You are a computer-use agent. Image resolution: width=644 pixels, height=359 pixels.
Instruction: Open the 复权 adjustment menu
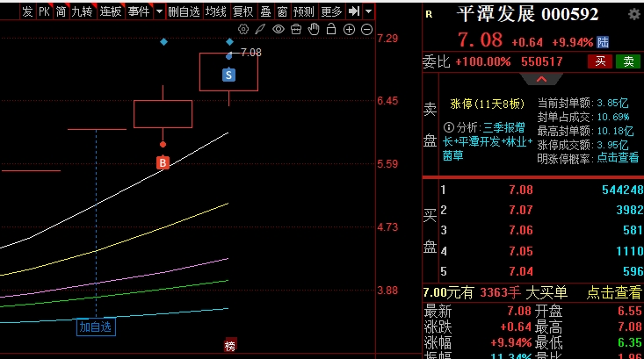pyautogui.click(x=242, y=11)
